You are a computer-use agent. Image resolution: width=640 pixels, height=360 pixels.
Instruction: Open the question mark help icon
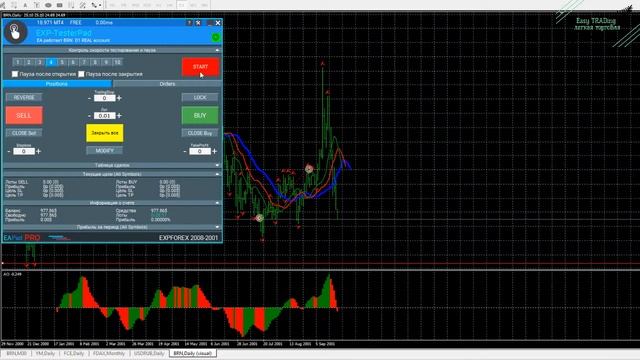189,23
